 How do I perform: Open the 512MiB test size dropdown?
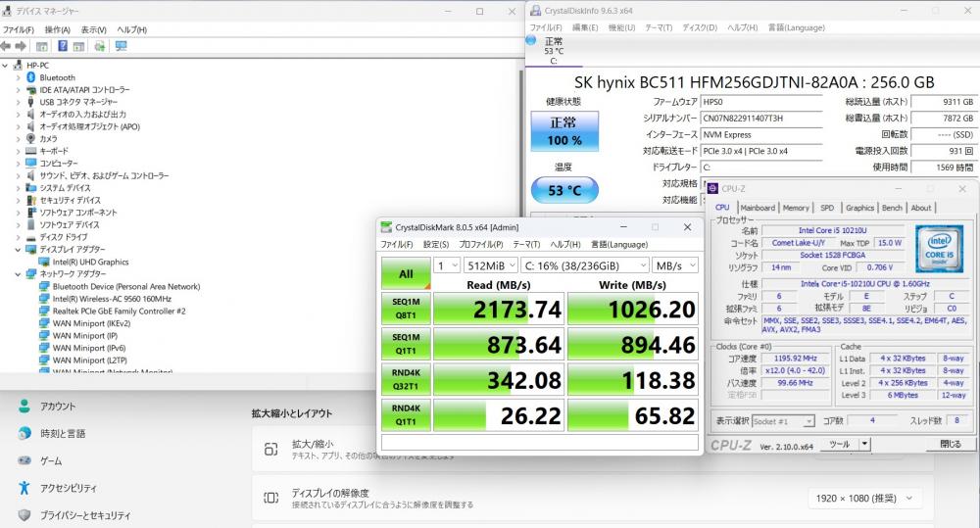(490, 265)
